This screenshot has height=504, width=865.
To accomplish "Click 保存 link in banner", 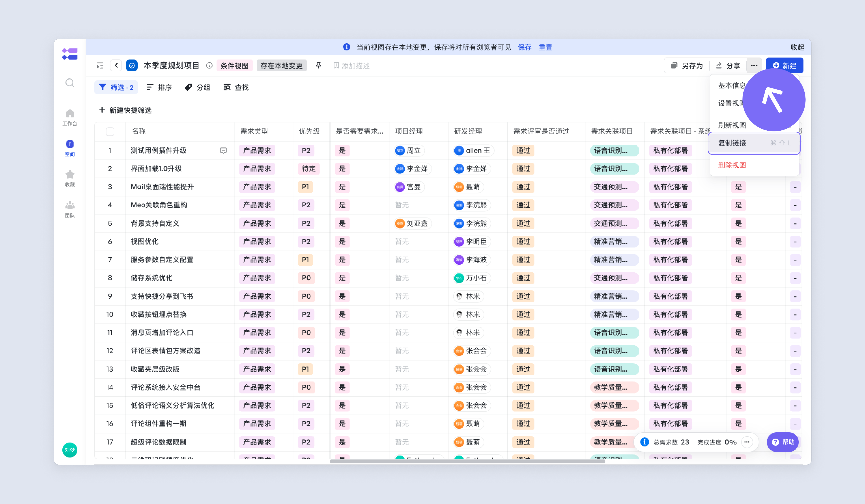I will click(524, 47).
